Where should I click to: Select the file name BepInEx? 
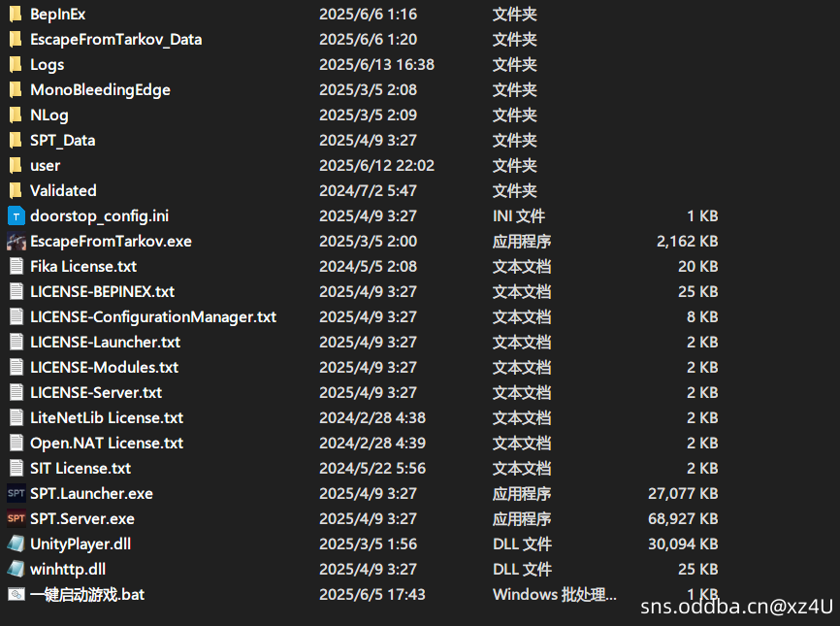(58, 14)
